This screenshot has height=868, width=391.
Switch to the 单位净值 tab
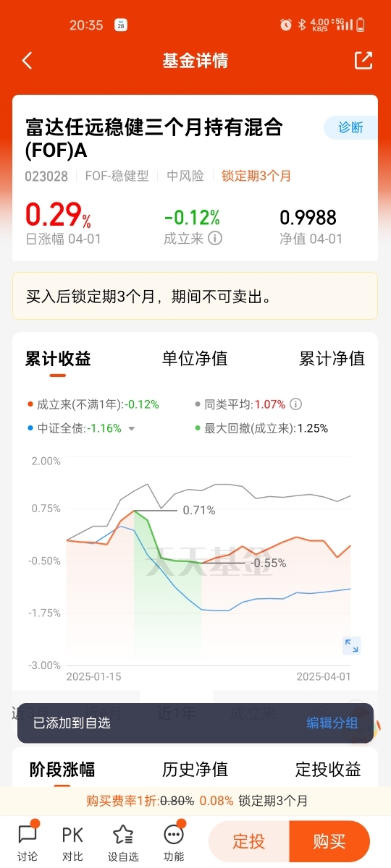pyautogui.click(x=195, y=358)
